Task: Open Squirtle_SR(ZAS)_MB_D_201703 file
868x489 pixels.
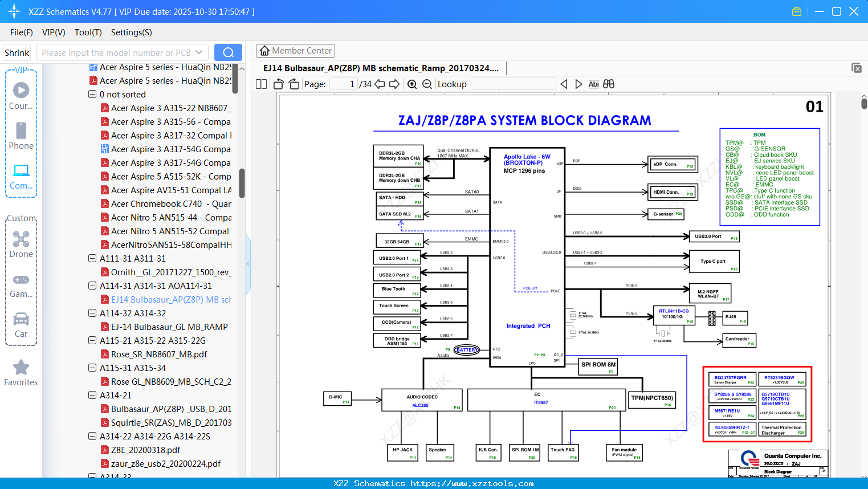Action: (x=166, y=423)
